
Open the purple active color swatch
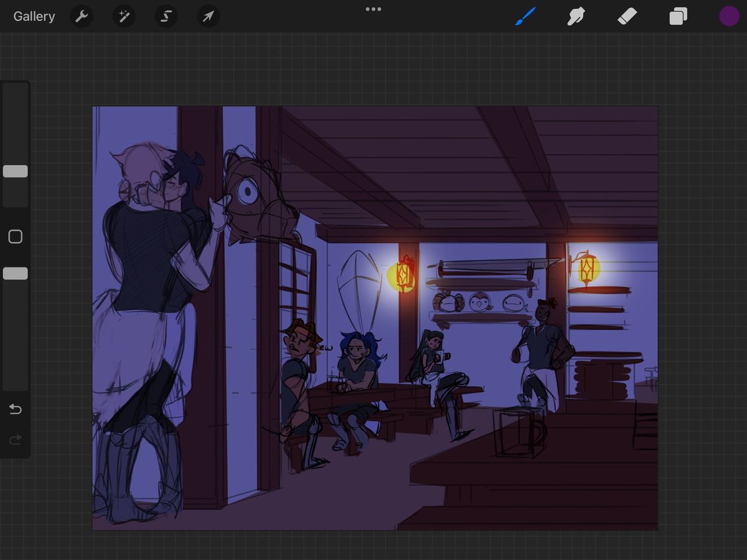[729, 16]
